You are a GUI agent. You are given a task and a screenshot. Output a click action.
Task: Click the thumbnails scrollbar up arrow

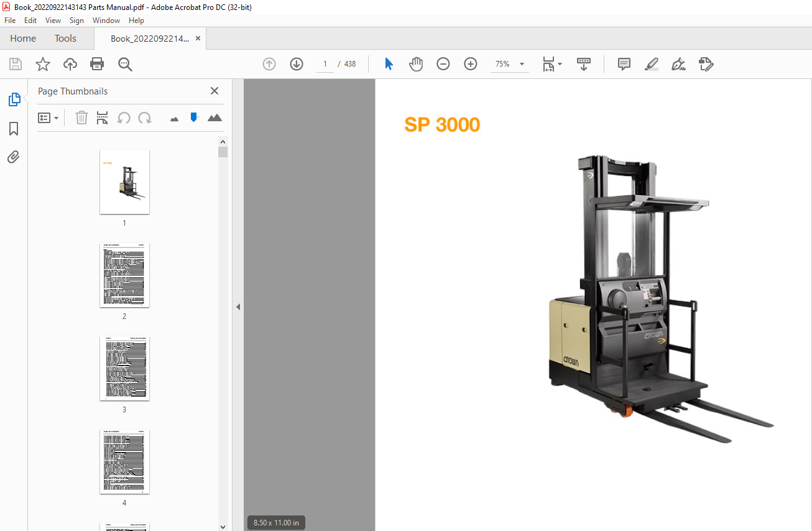tap(223, 141)
